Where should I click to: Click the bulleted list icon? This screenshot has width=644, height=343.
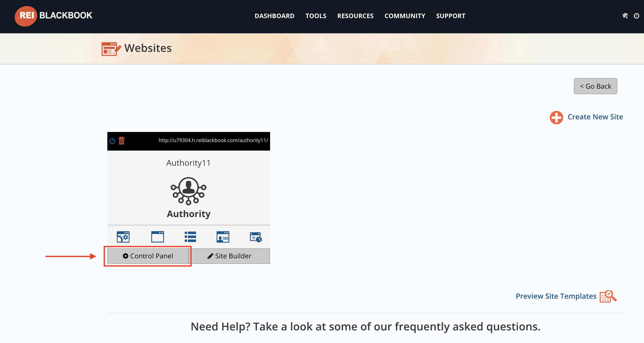pyautogui.click(x=190, y=237)
